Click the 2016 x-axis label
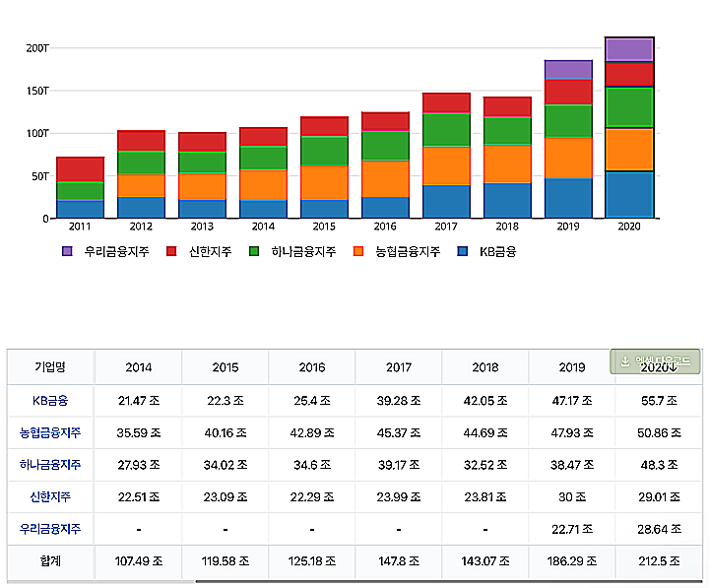This screenshot has width=709, height=588. pos(385,227)
